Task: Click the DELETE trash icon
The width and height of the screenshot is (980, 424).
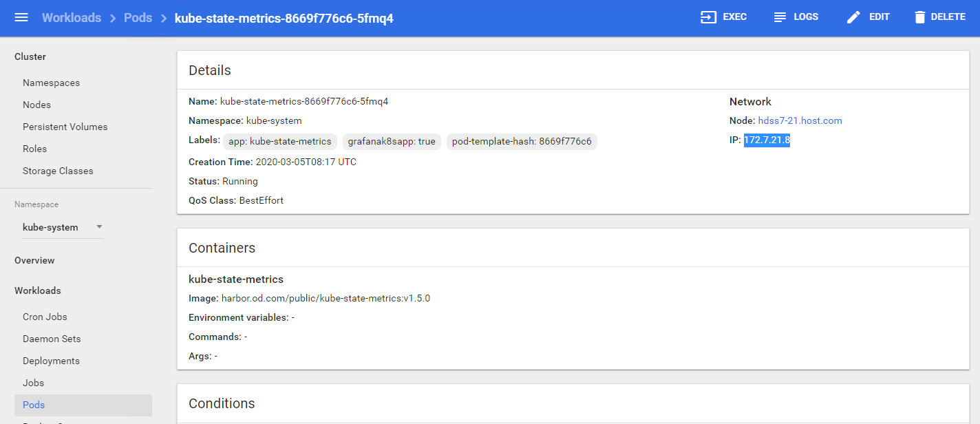Action: click(x=920, y=17)
